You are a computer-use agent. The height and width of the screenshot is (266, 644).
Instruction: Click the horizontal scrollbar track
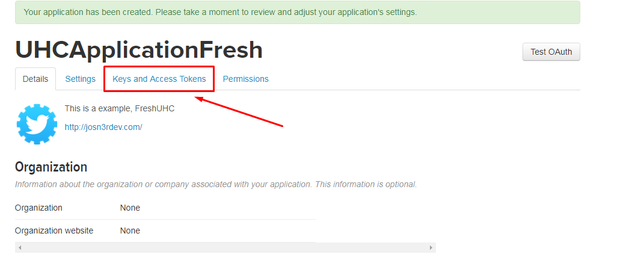coord(225,248)
